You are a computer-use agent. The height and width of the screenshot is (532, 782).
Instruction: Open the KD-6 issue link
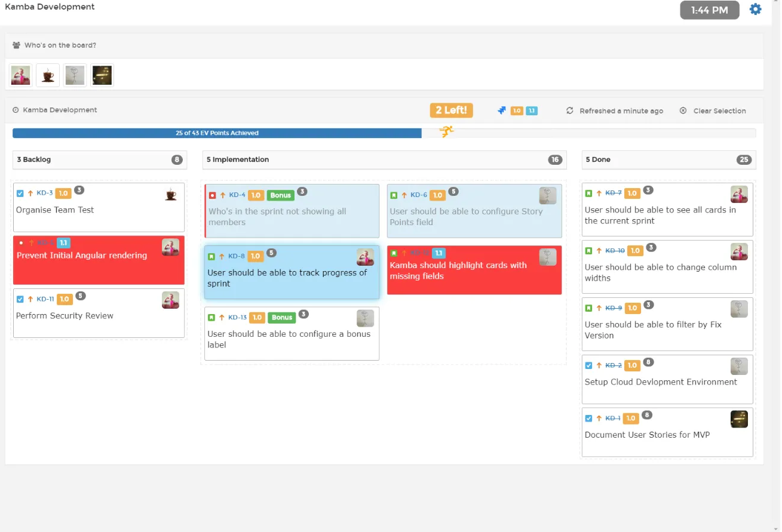point(419,195)
